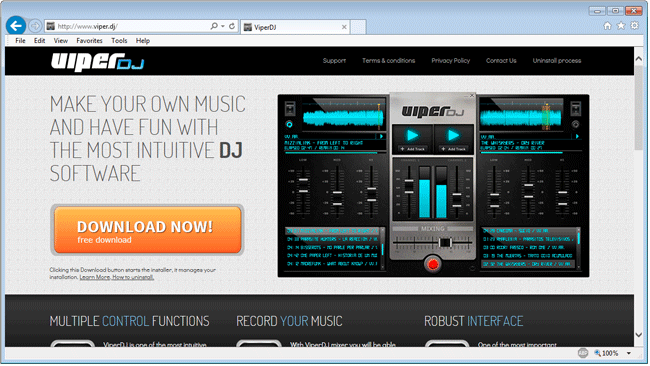This screenshot has height=366, width=650.
Task: Open the address bar dropdown arrow
Action: coord(223,26)
